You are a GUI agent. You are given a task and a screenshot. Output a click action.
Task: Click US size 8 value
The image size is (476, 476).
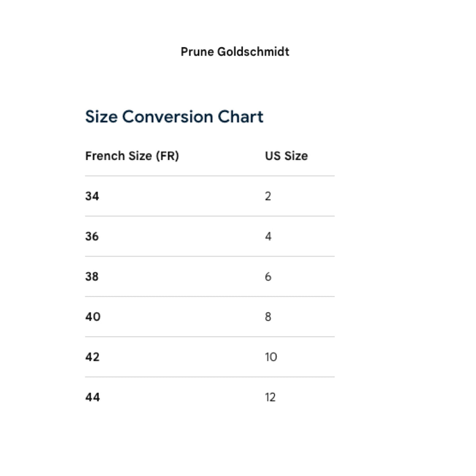(x=268, y=317)
